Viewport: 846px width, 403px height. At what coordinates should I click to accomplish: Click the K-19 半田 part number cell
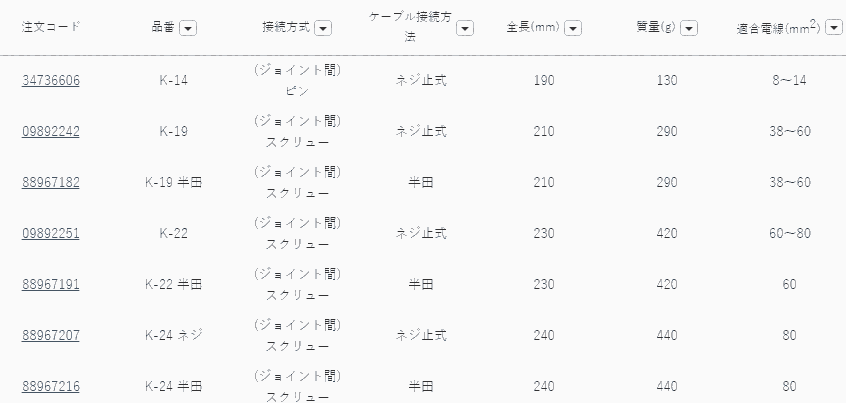(174, 182)
